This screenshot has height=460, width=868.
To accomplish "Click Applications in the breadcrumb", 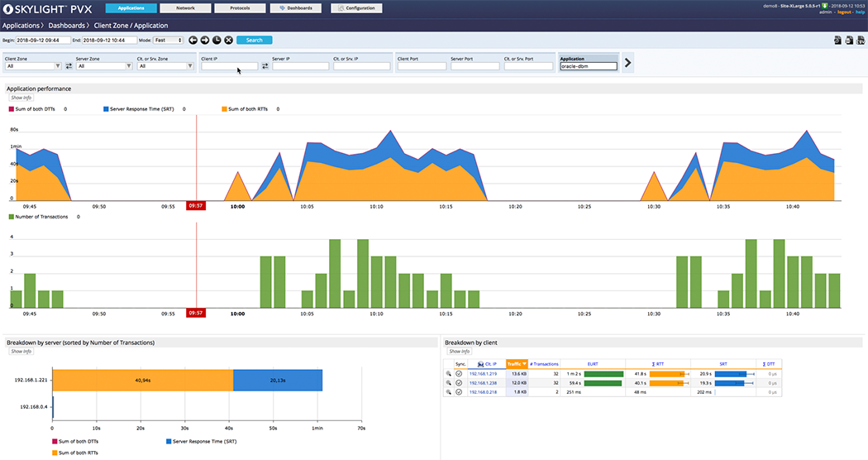I will [x=21, y=26].
